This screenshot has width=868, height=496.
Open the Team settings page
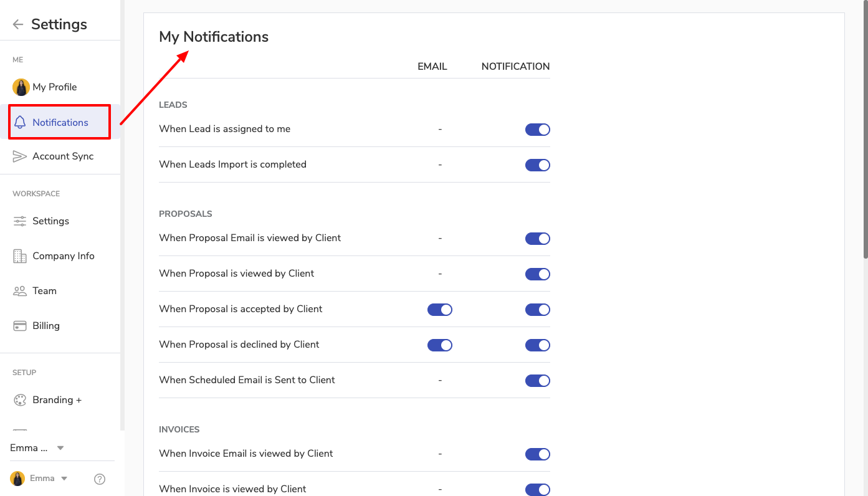44,291
